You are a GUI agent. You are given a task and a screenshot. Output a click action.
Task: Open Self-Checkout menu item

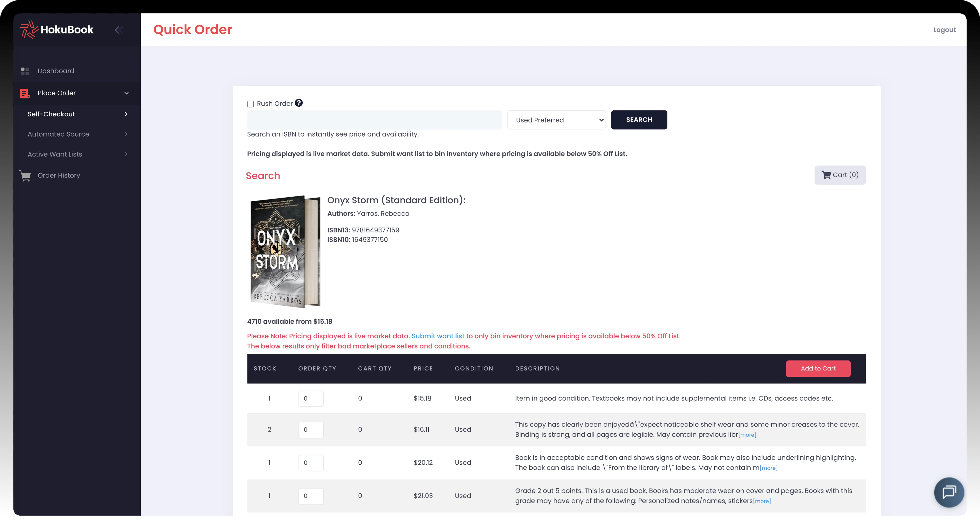coord(51,114)
